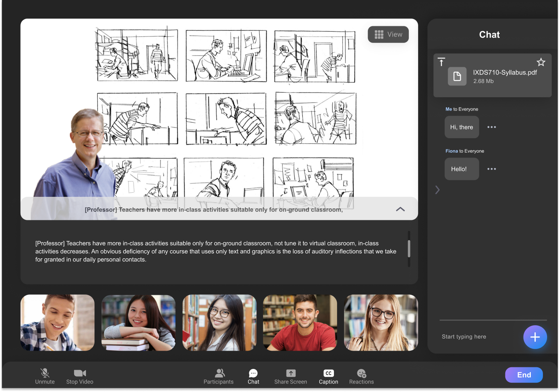This screenshot has width=560, height=392.
Task: Unmute the microphone
Action: point(45,376)
